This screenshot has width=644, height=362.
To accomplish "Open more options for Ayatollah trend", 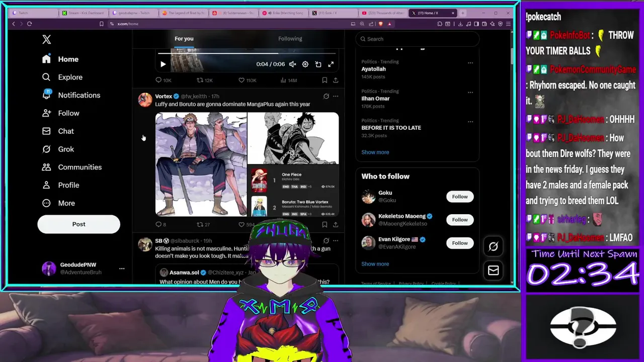I will 470,63.
